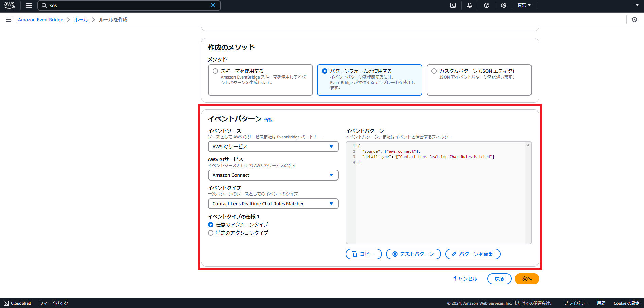Image resolution: width=644 pixels, height=308 pixels.
Task: Open the 情報 link next to イベントパターン
Action: [x=268, y=120]
